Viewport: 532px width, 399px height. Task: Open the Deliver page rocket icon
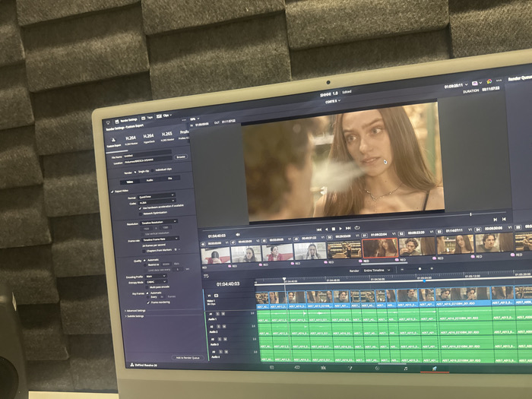coord(434,369)
